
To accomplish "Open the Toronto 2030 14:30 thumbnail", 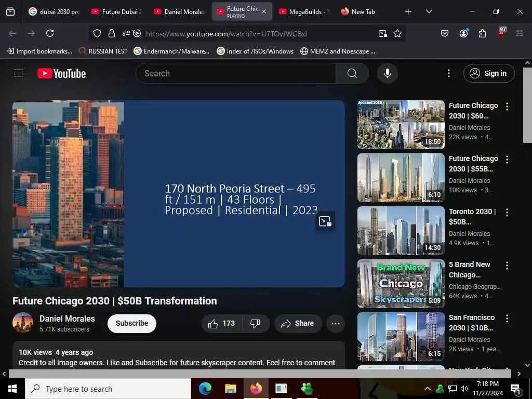I will tap(401, 230).
